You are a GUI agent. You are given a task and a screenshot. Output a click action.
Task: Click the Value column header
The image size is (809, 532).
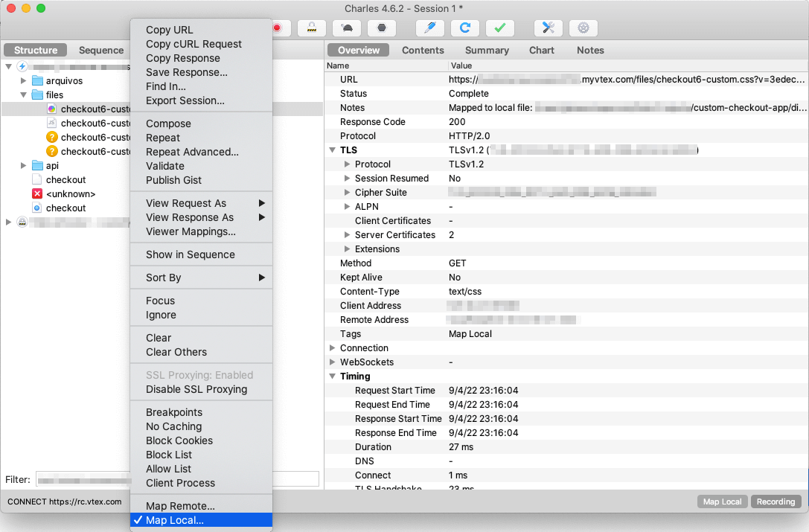[x=628, y=65]
